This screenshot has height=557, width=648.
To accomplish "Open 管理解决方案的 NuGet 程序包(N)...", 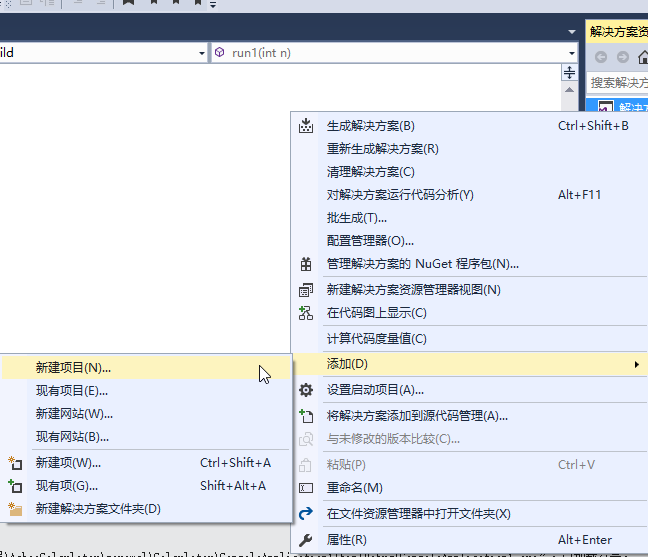I will pyautogui.click(x=469, y=264).
